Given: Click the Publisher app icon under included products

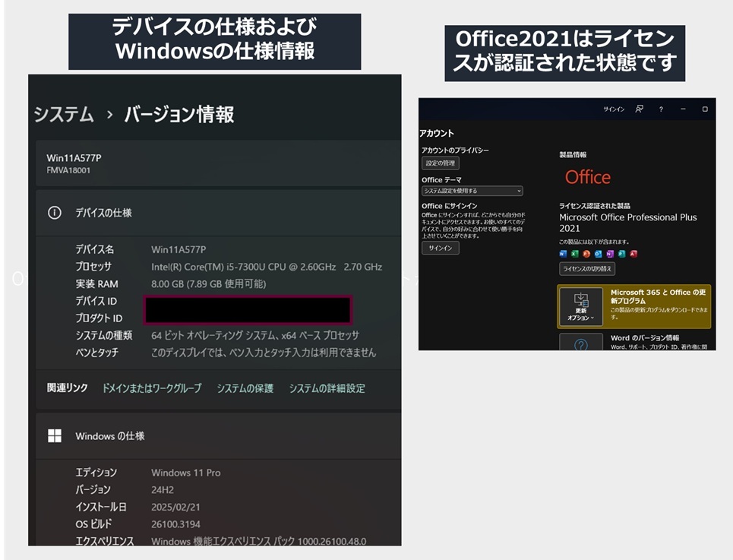Looking at the screenshot, I should [x=621, y=254].
